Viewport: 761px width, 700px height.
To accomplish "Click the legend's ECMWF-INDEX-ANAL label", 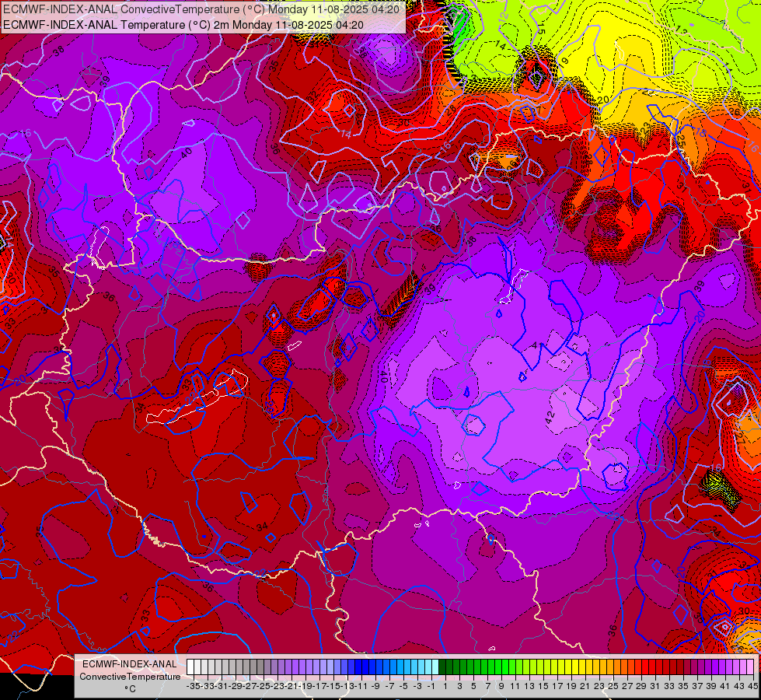I will point(130,664).
